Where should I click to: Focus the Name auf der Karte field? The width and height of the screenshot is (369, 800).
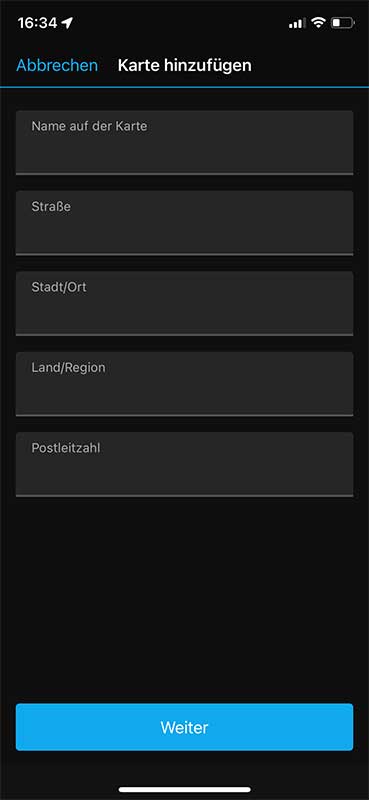pos(184,143)
